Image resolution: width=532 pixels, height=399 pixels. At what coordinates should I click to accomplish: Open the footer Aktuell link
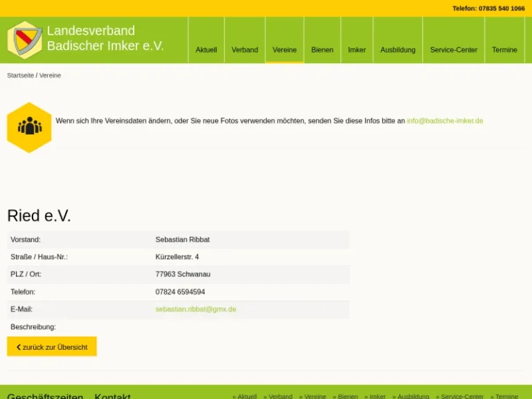245,396
